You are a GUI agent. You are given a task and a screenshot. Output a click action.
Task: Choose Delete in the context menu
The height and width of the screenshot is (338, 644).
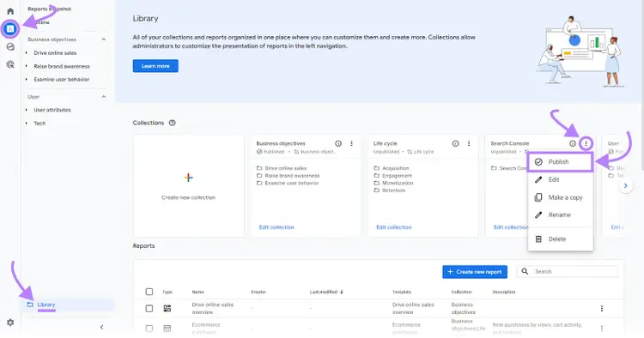point(560,239)
